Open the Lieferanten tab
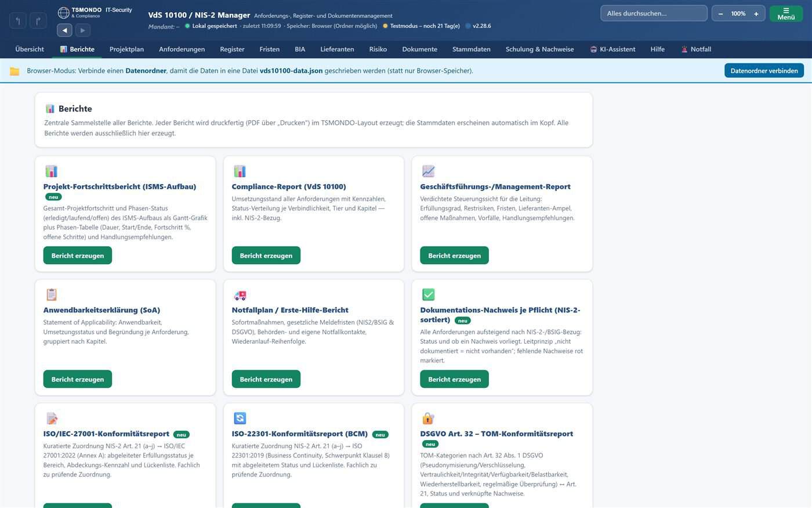 pos(337,49)
